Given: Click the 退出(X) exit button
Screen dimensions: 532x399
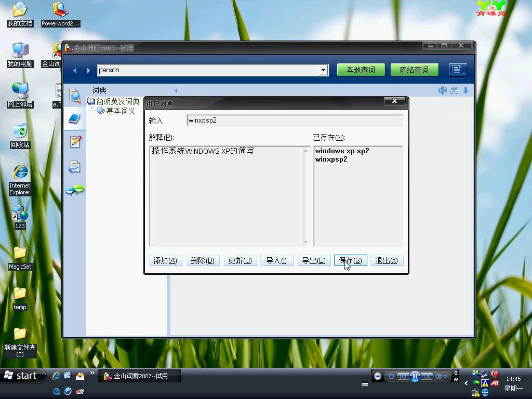Looking at the screenshot, I should (387, 261).
